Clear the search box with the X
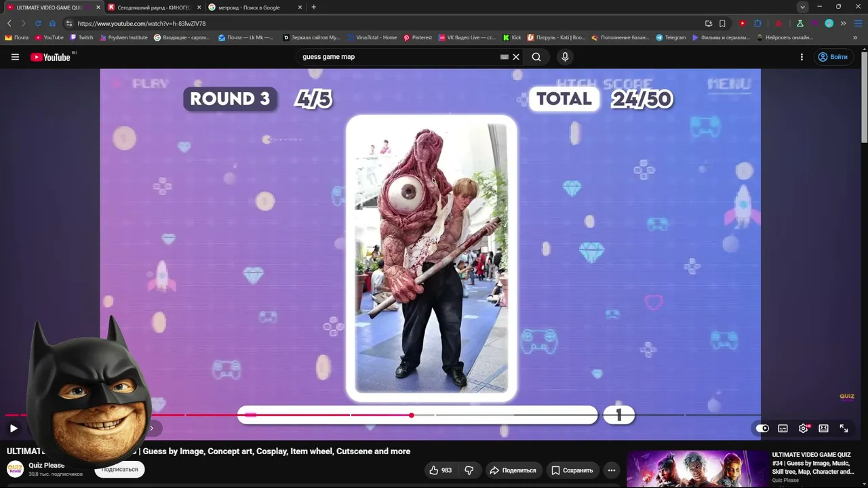This screenshot has width=868, height=488. pos(516,57)
